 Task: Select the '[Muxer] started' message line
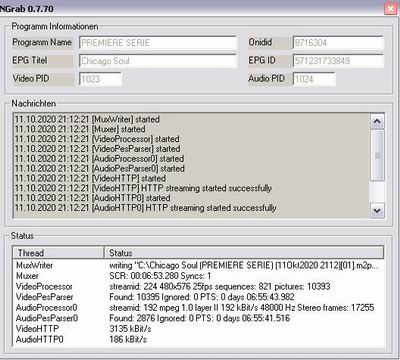pyautogui.click(x=80, y=129)
